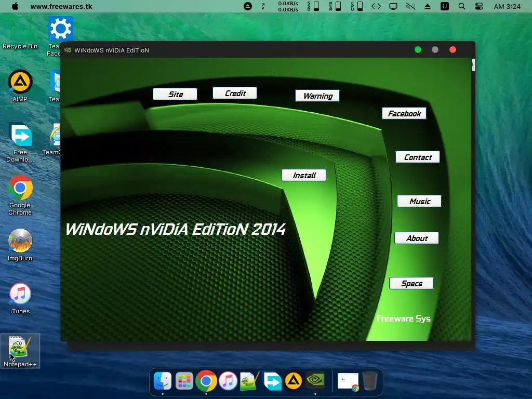This screenshot has height=399, width=532.
Task: Open the iTunes desktop shortcut
Action: click(20, 299)
